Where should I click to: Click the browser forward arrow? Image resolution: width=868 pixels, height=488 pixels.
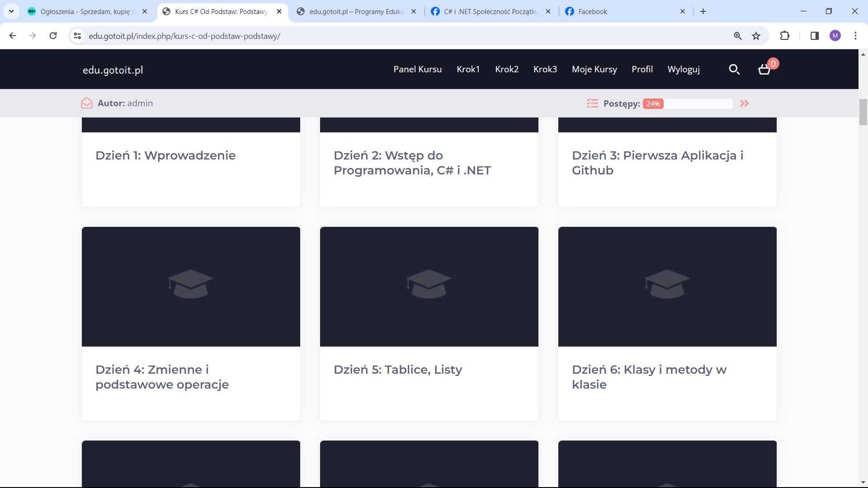click(33, 36)
